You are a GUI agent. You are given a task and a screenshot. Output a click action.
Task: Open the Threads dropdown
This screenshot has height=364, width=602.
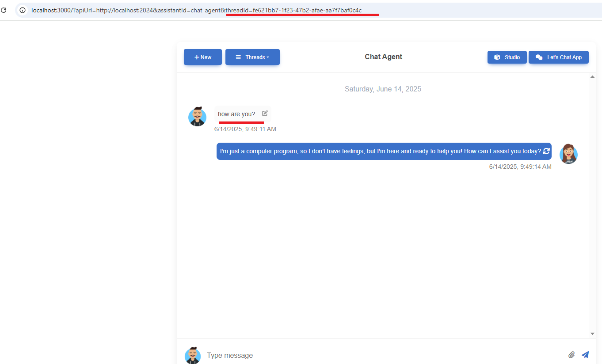click(x=252, y=57)
